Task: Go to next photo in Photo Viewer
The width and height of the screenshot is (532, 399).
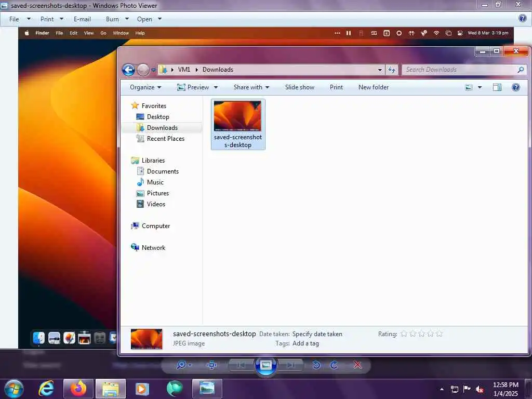Action: (x=290, y=365)
